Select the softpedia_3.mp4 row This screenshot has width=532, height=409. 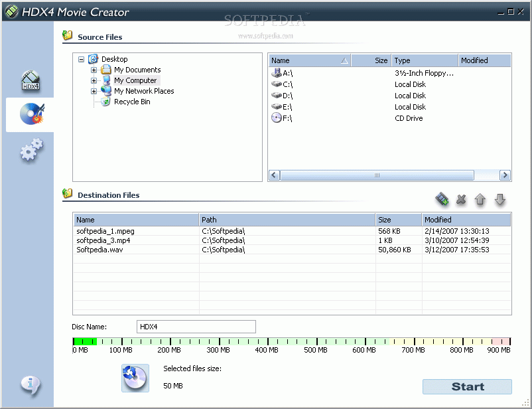pos(292,240)
